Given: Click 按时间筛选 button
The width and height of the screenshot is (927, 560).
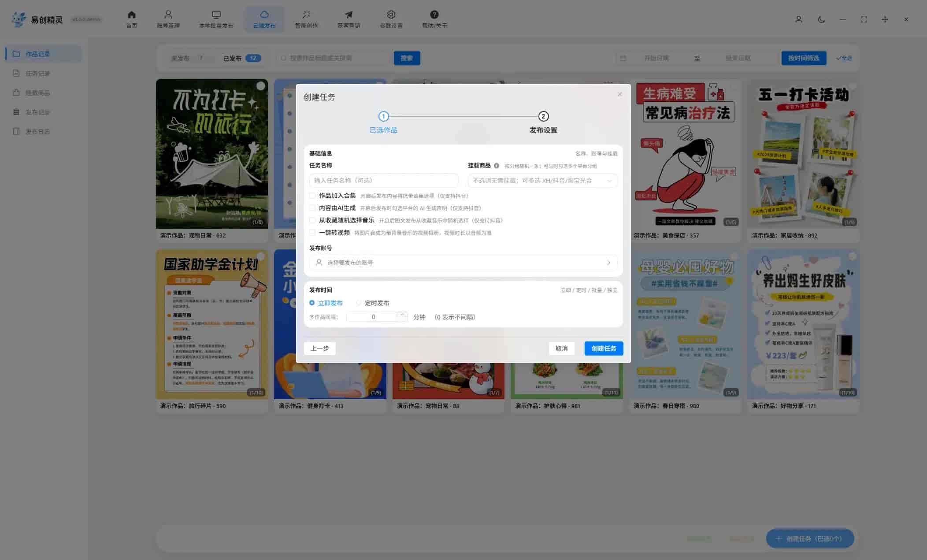Looking at the screenshot, I should point(804,58).
